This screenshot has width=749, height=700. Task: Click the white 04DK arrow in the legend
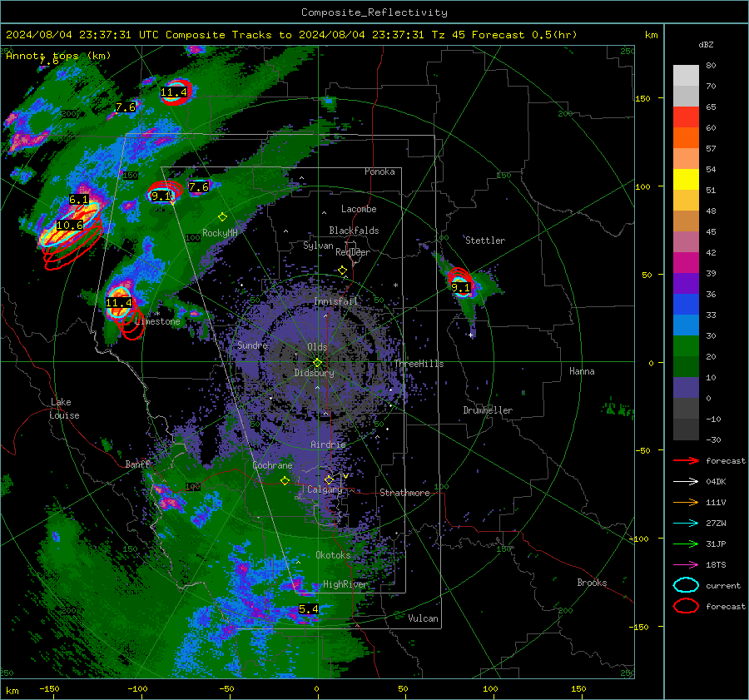[686, 482]
